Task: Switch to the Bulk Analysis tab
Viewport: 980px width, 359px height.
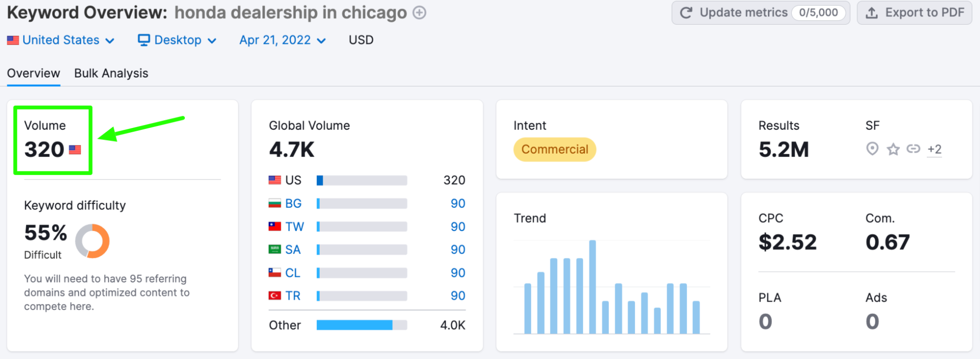Action: click(x=111, y=73)
